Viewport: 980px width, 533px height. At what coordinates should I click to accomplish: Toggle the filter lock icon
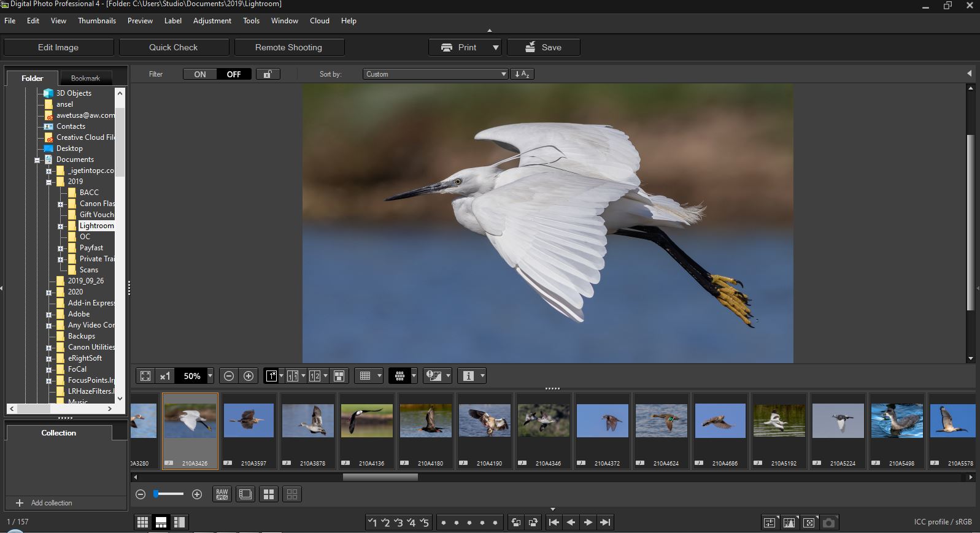(x=268, y=74)
